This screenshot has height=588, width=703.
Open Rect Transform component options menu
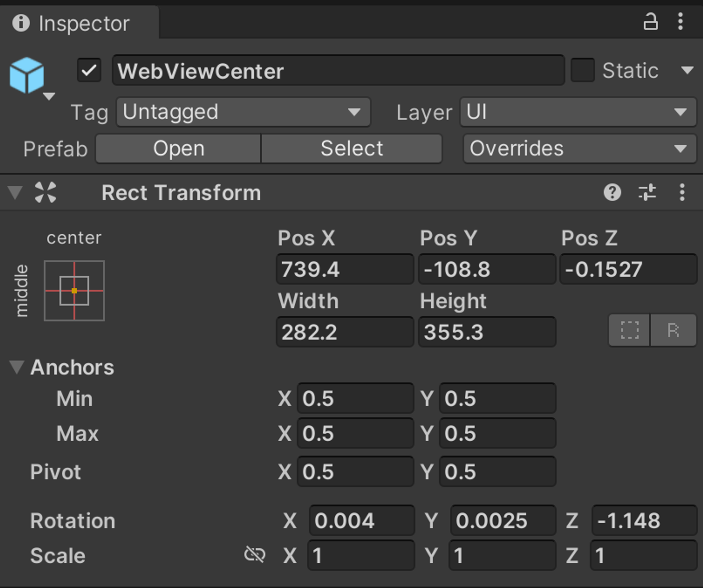682,193
